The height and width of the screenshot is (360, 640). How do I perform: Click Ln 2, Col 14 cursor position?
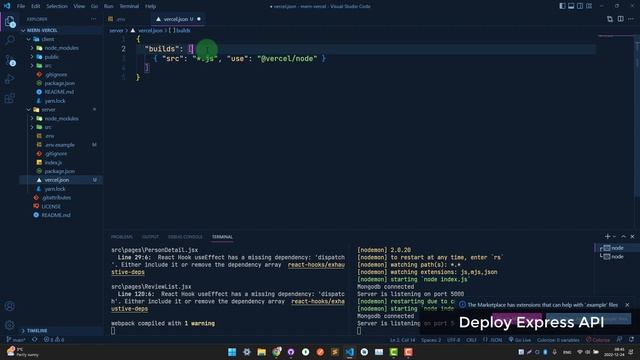[402, 340]
